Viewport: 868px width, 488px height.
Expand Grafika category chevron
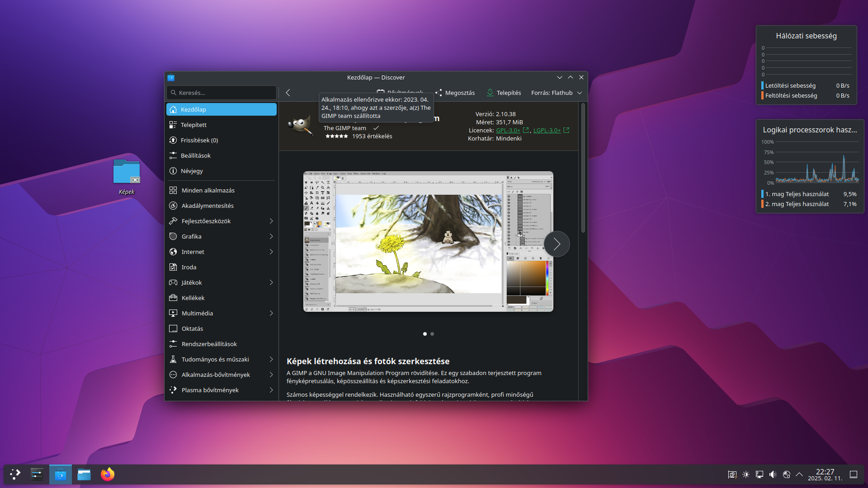pos(271,236)
